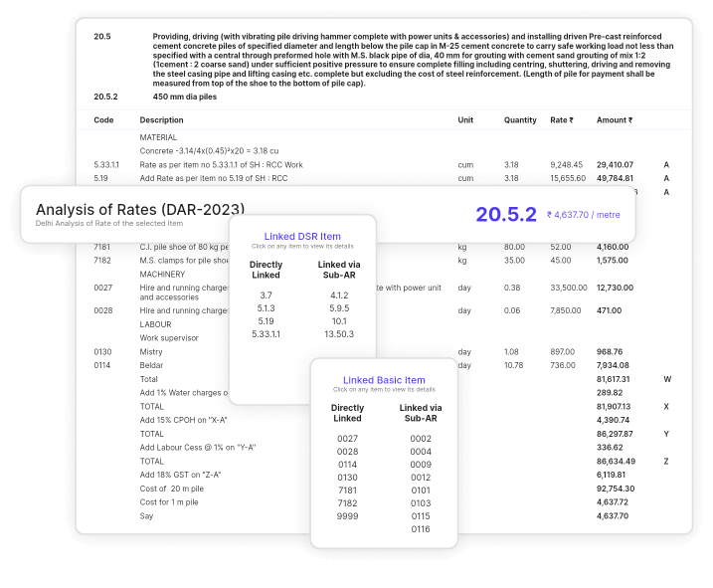This screenshot has width=713, height=588.
Task: Open Sub-AR linked basic item 0115
Action: pos(421,516)
